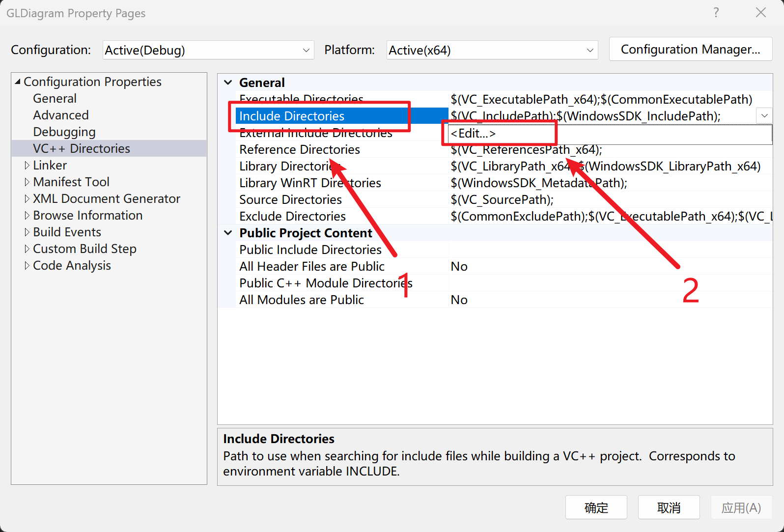784x532 pixels.
Task: Click the 确定 (OK) button
Action: 596,507
